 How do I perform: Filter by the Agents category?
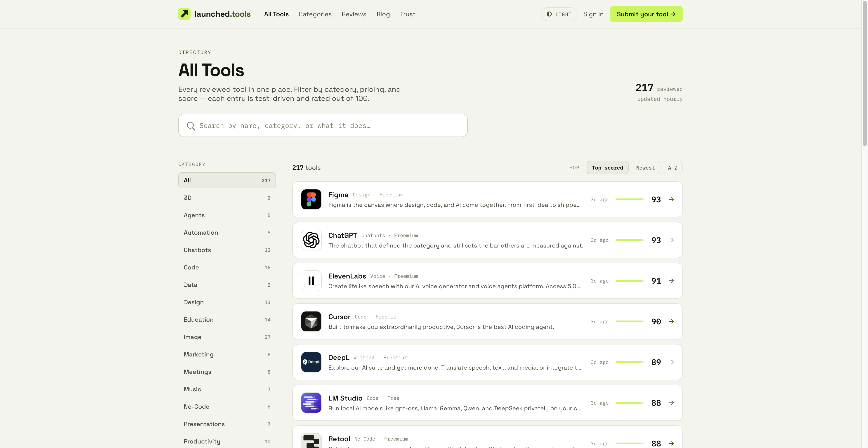227,215
